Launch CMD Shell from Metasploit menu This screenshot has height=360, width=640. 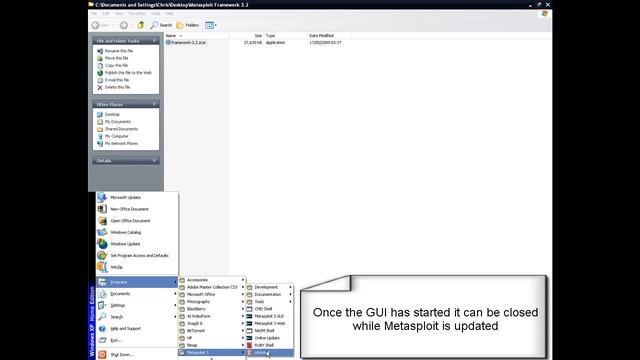pos(270,309)
